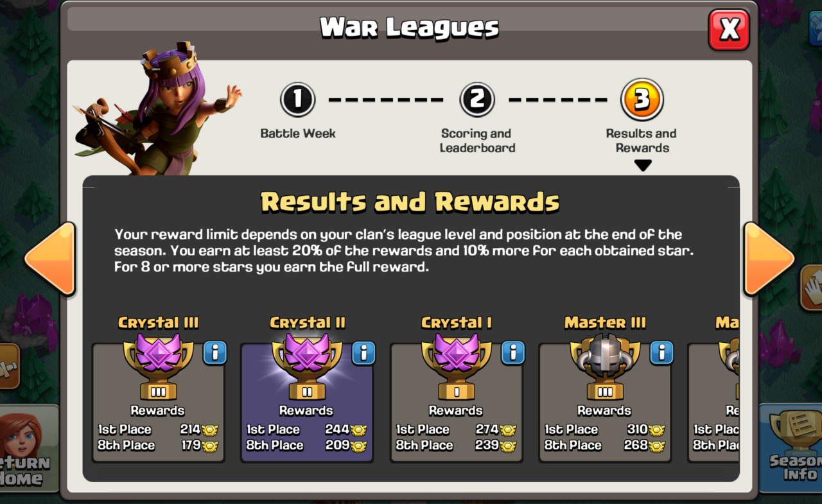Show previous page with left arrow
The width and height of the screenshot is (822, 504).
[50, 259]
